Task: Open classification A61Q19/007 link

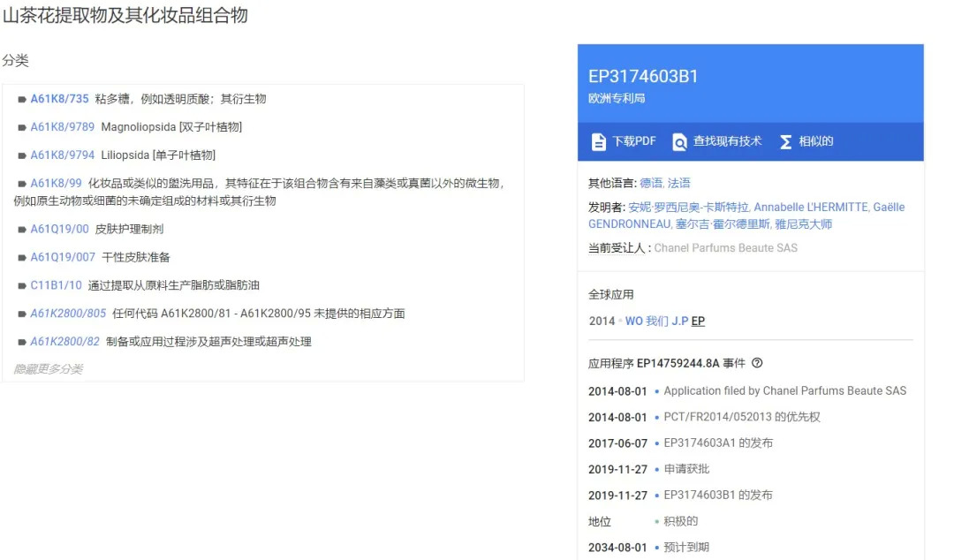Action: (63, 257)
